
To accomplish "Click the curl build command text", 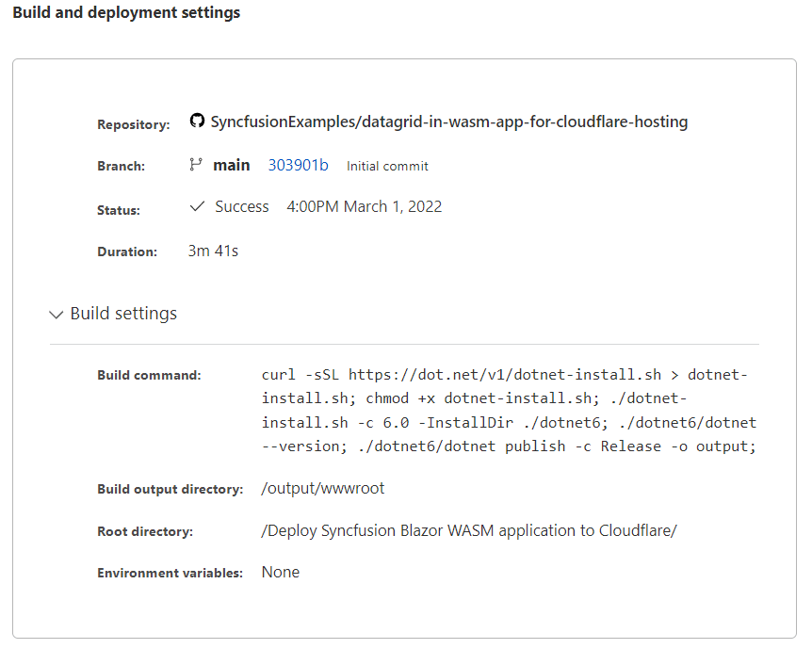I will tap(509, 411).
